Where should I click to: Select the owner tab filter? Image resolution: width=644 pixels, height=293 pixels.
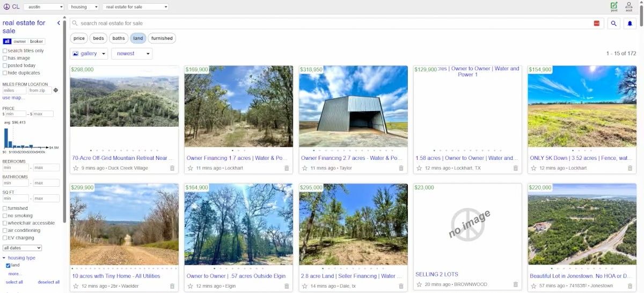(x=20, y=41)
